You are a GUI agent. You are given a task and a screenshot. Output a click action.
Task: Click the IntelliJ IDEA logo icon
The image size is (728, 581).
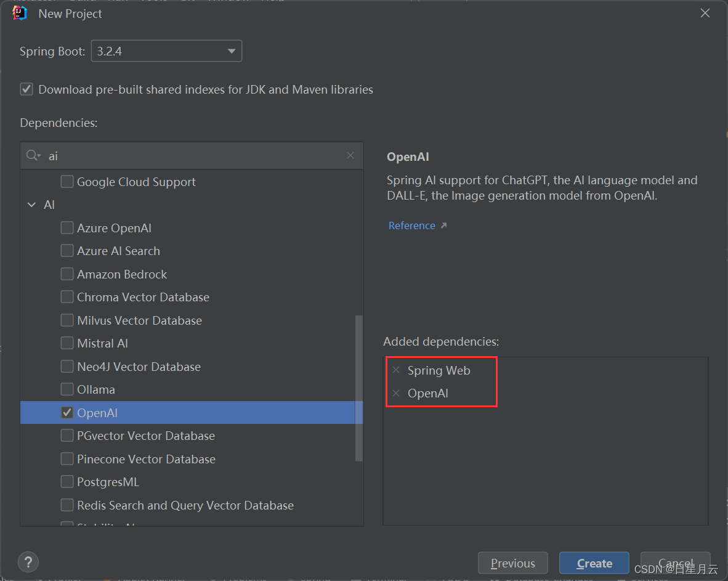(x=20, y=13)
